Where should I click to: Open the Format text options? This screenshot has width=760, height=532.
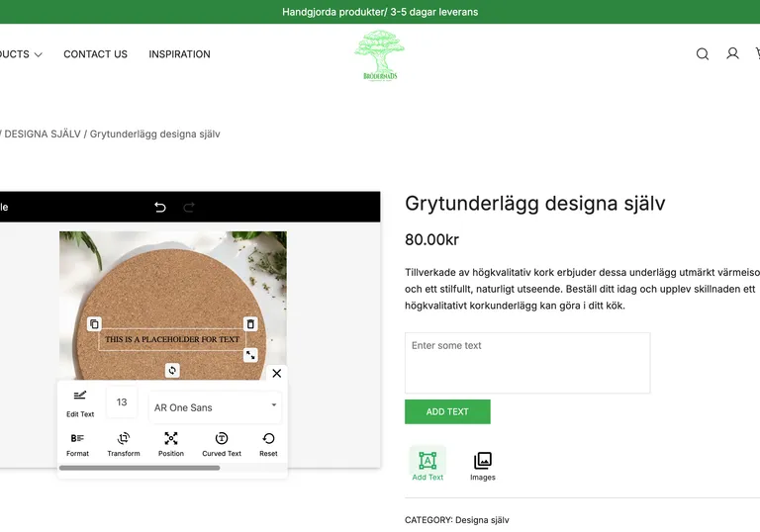pyautogui.click(x=77, y=444)
